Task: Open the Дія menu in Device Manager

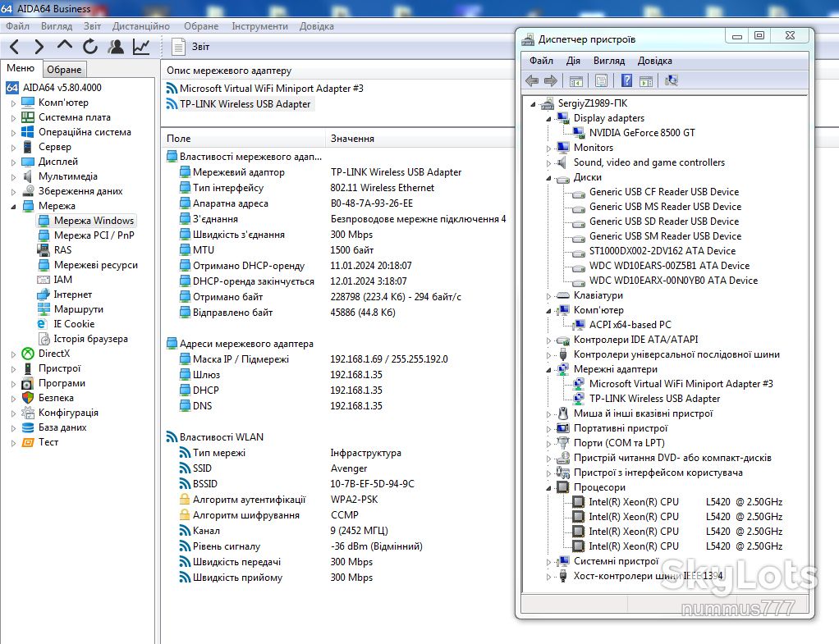Action: point(573,61)
